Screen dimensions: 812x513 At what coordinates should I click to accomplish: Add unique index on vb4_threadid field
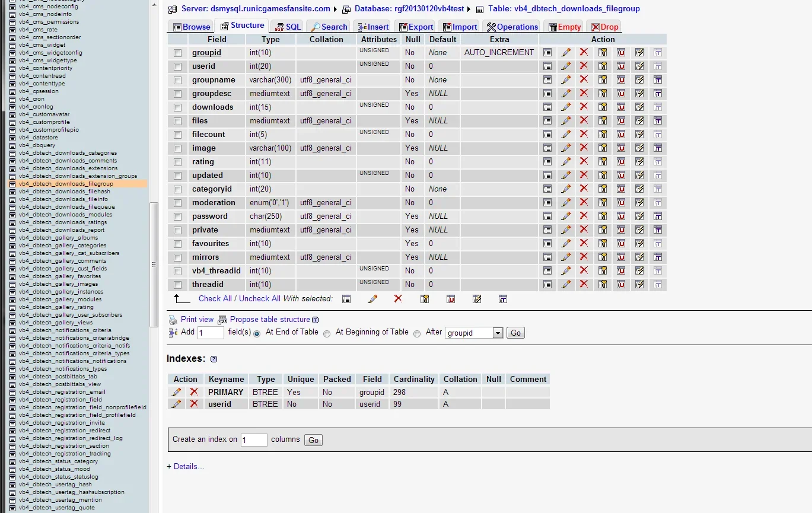621,270
